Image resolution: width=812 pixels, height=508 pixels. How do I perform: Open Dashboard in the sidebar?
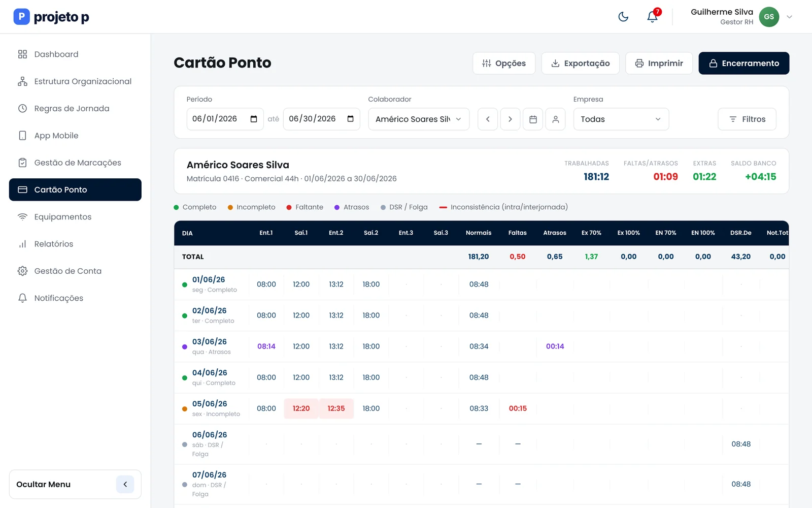[x=75, y=54]
